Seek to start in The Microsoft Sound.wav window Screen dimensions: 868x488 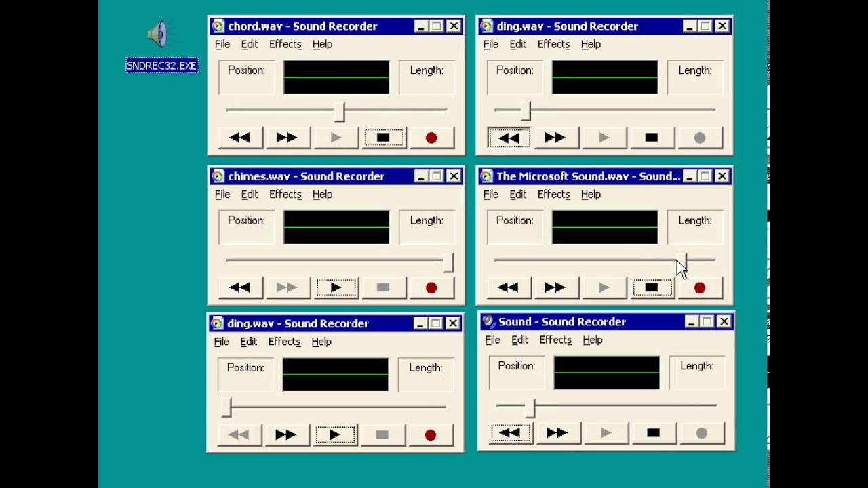point(509,287)
